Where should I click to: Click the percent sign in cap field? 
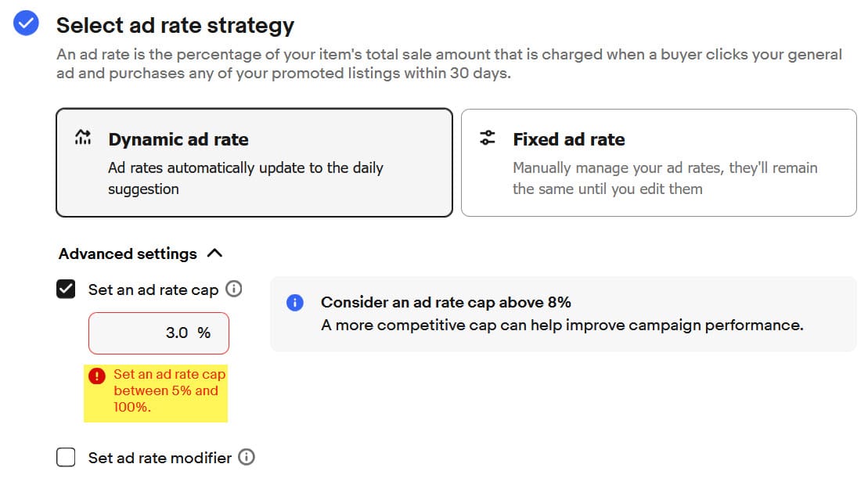(x=204, y=333)
